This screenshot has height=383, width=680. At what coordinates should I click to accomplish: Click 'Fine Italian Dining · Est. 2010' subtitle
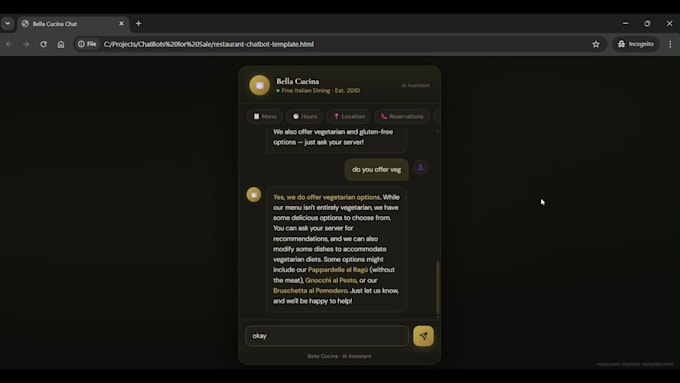point(320,91)
